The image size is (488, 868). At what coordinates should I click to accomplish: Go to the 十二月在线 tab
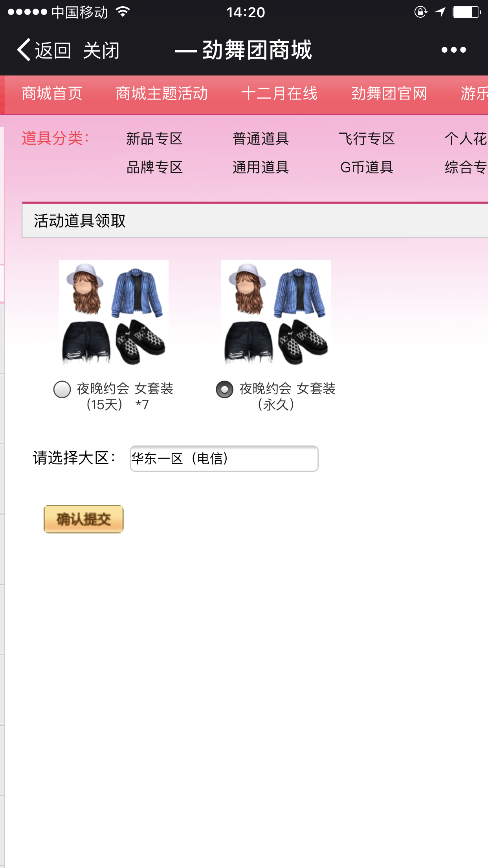pos(279,94)
